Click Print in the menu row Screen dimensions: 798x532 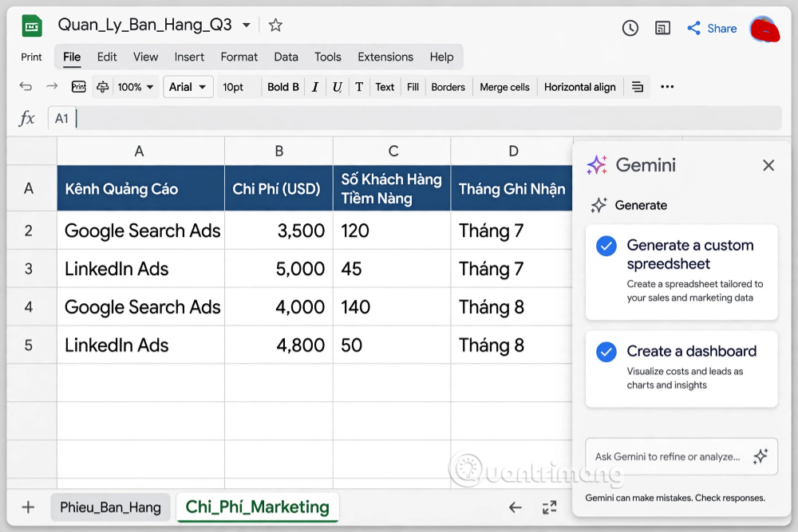(31, 57)
